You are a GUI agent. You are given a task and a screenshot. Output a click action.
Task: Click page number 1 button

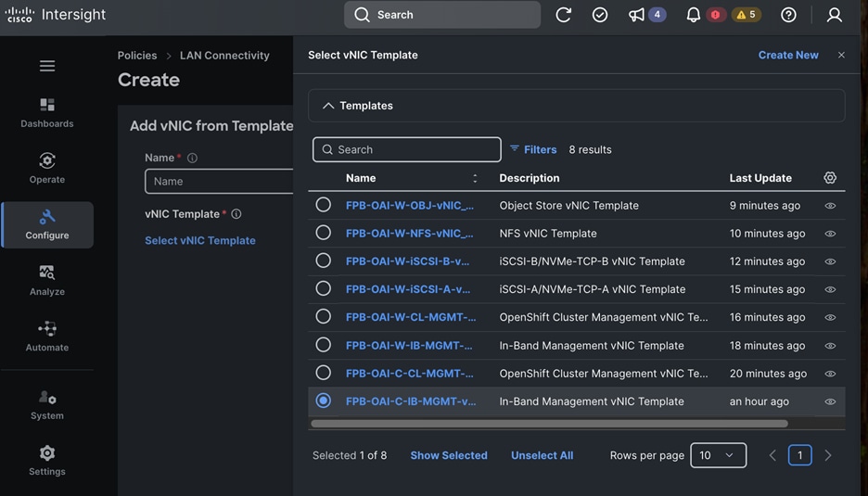coord(799,455)
